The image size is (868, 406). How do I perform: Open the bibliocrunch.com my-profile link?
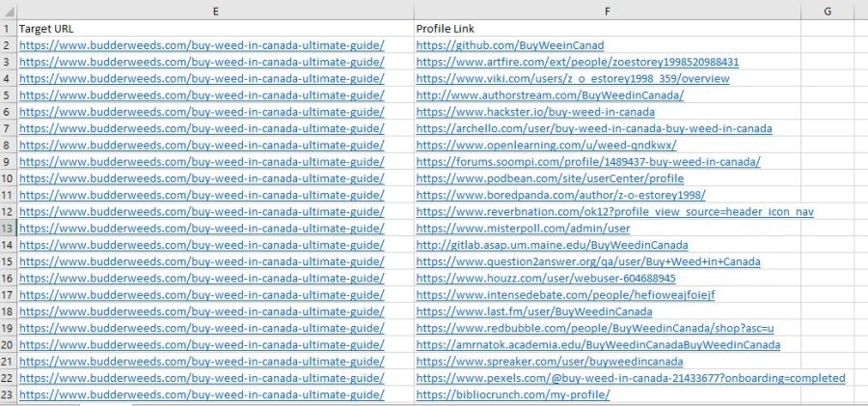click(x=513, y=394)
